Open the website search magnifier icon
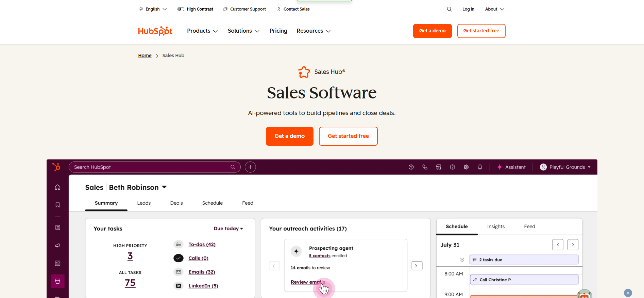The width and height of the screenshot is (644, 298). point(449,9)
